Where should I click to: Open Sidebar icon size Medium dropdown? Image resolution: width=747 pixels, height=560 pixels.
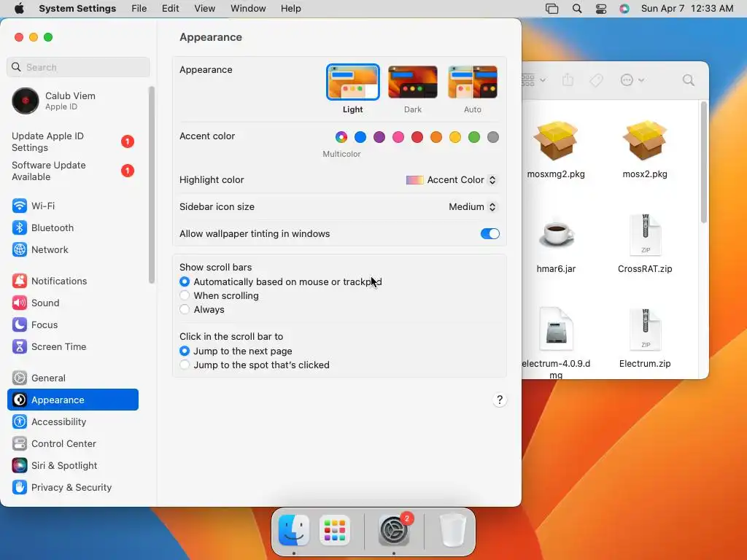click(473, 206)
